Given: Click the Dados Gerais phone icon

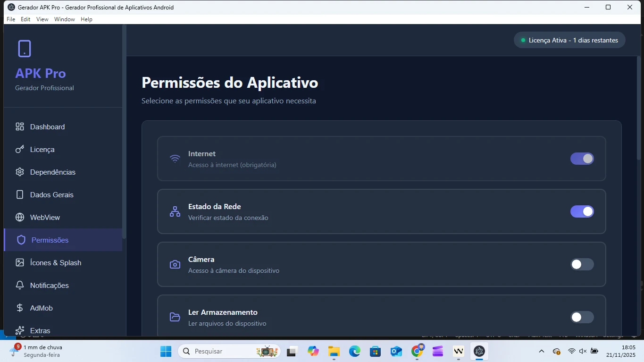Looking at the screenshot, I should click(x=20, y=194).
